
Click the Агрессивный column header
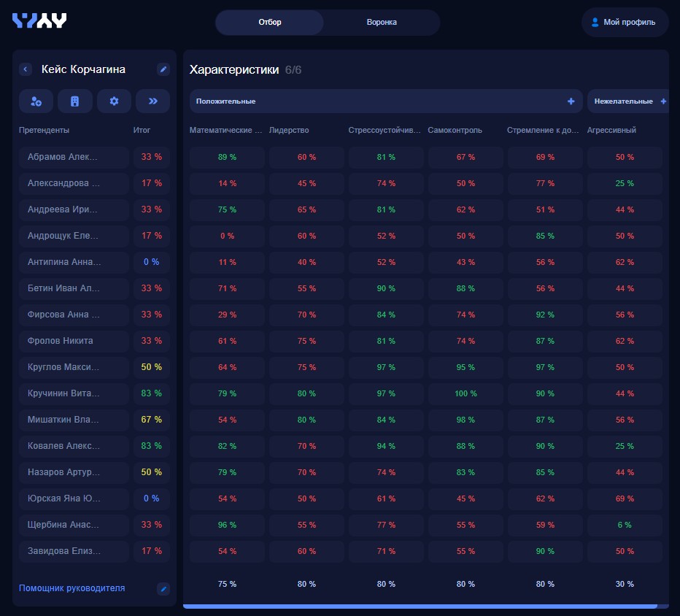click(611, 130)
